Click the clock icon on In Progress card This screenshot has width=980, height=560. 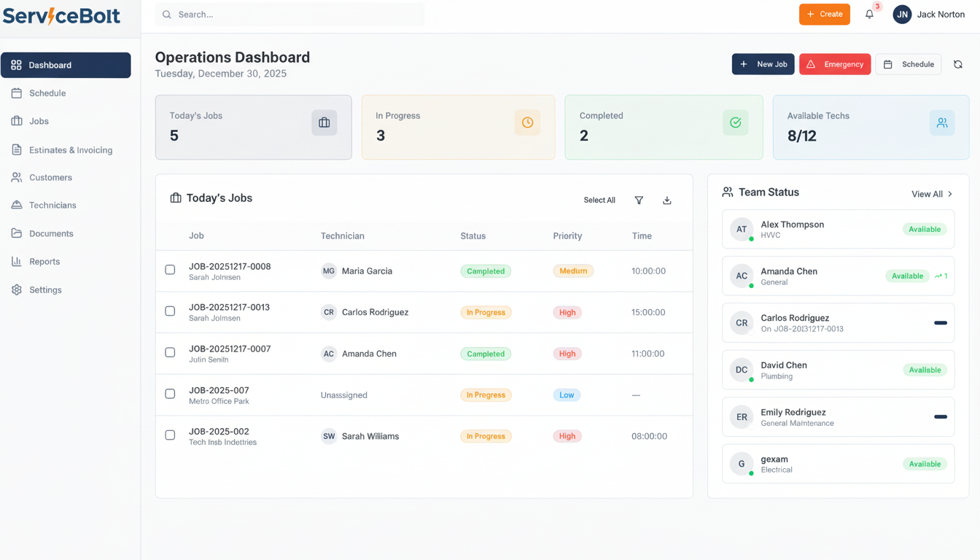[527, 123]
